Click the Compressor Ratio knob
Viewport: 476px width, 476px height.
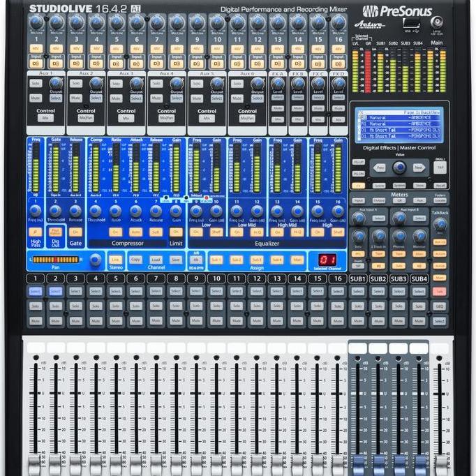point(115,211)
